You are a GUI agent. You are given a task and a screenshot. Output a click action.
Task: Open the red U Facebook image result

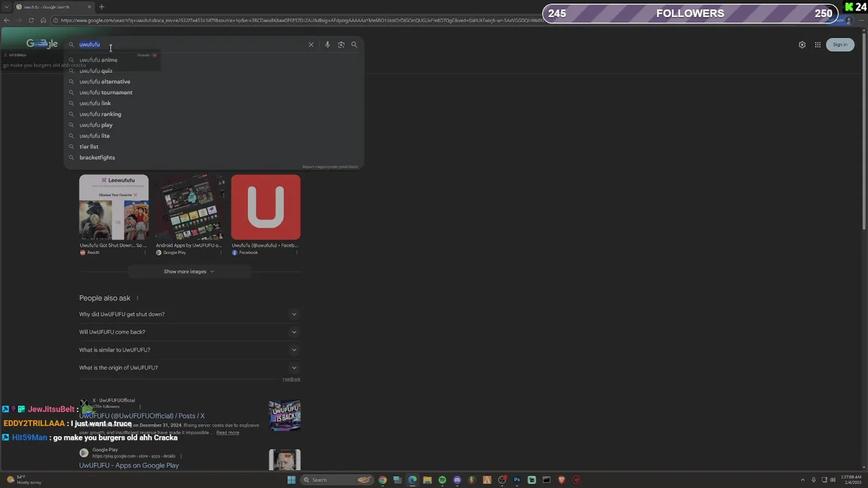(266, 207)
